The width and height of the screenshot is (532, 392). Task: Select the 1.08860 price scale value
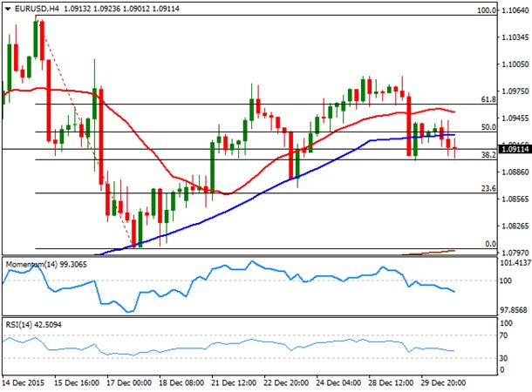point(515,172)
